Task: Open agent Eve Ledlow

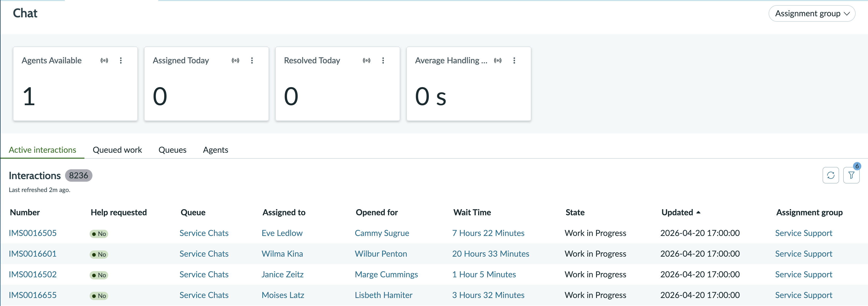Action: pyautogui.click(x=282, y=233)
